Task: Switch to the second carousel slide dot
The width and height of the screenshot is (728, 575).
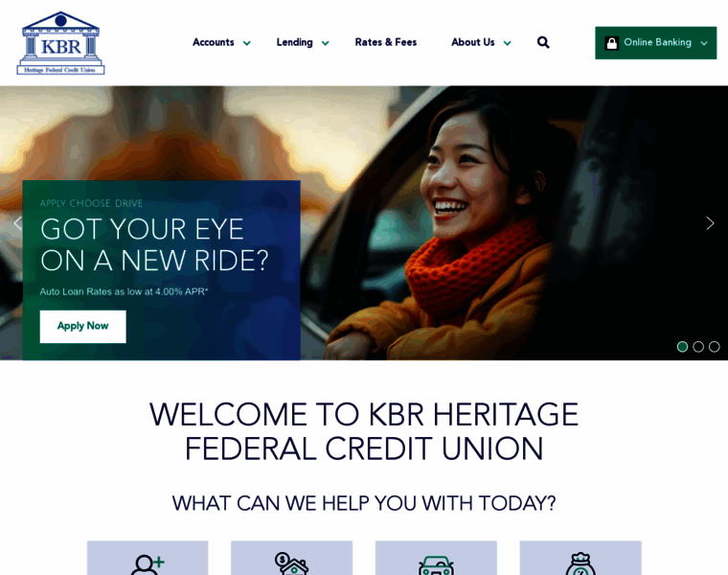Action: tap(698, 347)
